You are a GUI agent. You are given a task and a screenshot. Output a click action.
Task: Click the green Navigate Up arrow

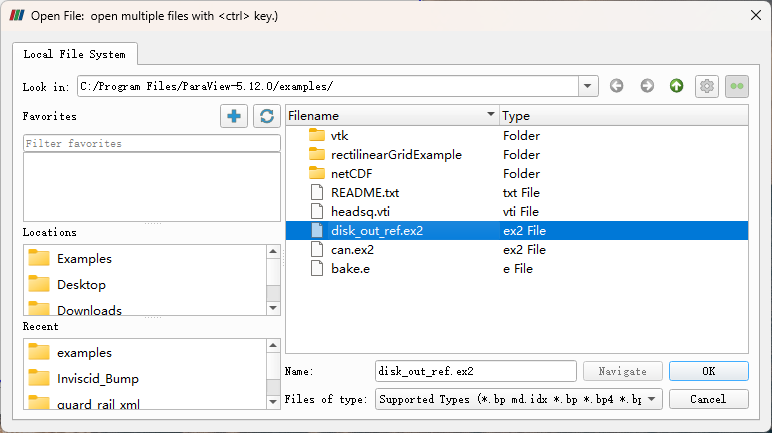pos(677,86)
